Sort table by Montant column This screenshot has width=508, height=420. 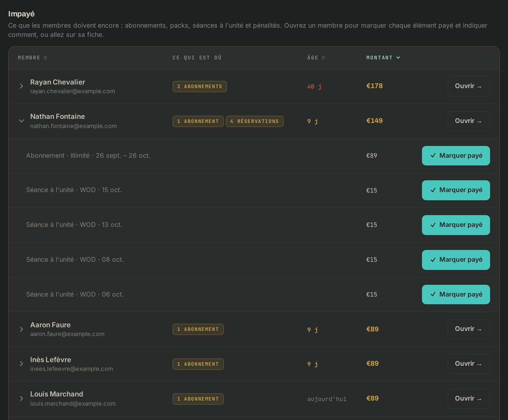tap(383, 57)
